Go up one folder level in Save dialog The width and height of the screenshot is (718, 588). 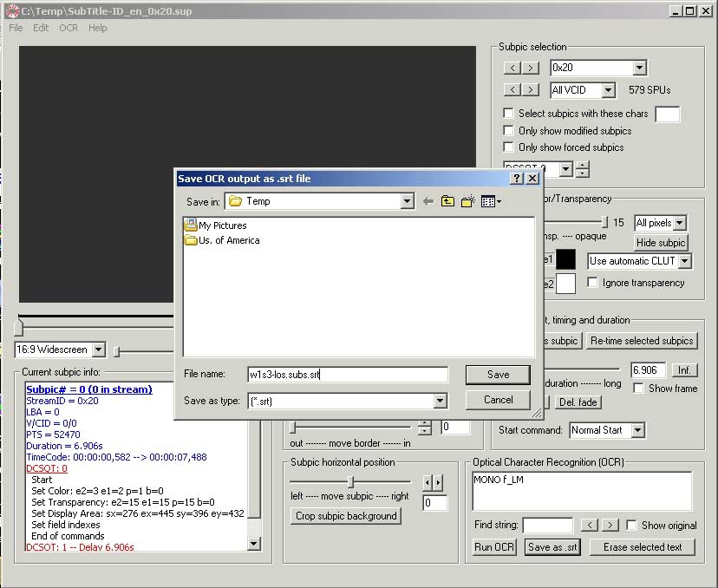pyautogui.click(x=447, y=201)
